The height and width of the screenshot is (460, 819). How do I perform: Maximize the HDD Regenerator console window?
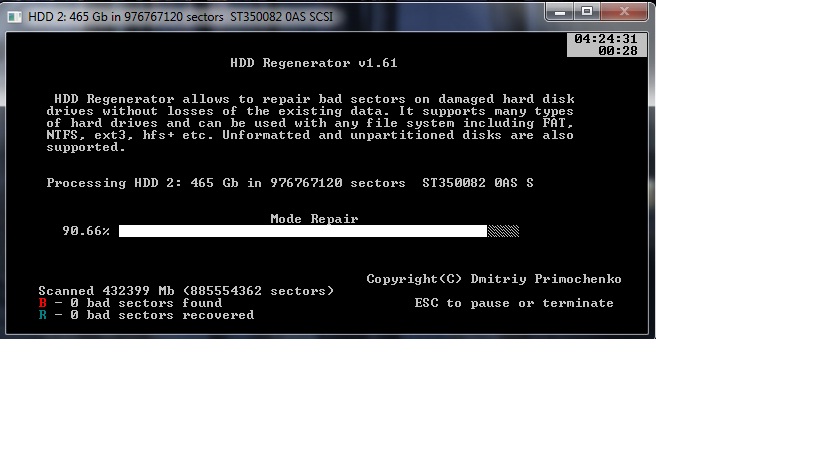point(587,11)
